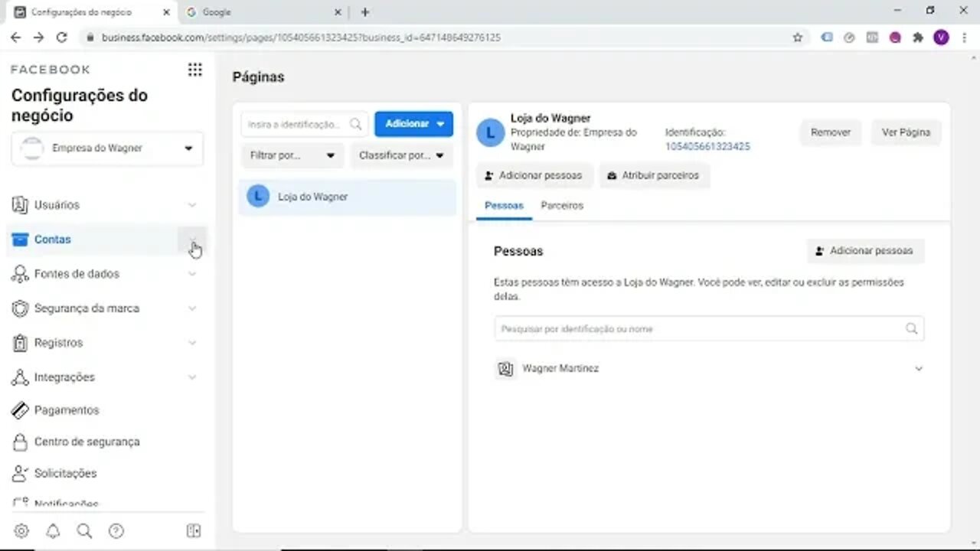Open notifications bell in sidebar footer

click(53, 531)
